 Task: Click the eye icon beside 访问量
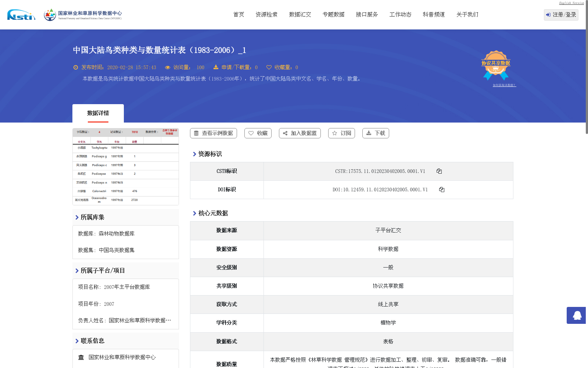point(168,67)
